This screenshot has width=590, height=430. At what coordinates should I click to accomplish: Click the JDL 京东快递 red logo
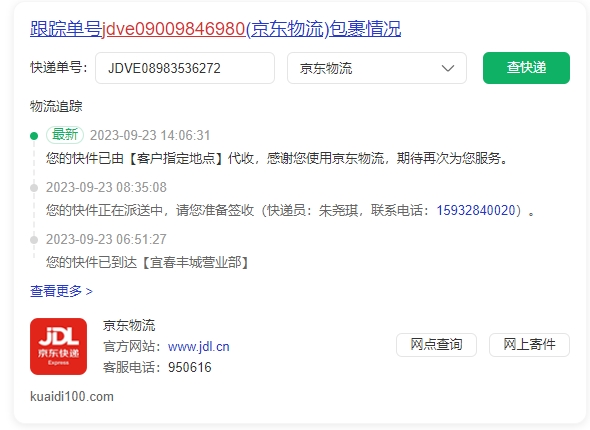pyautogui.click(x=58, y=346)
